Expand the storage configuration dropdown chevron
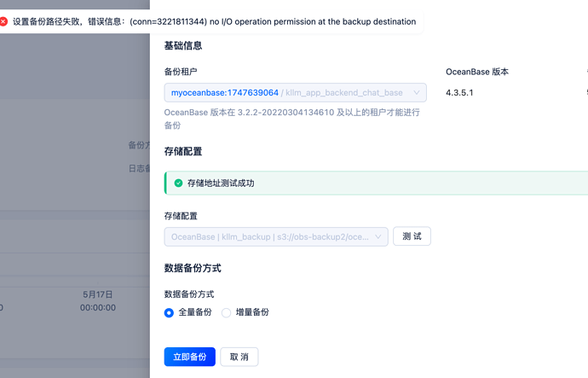The height and width of the screenshot is (378, 588). pyautogui.click(x=378, y=237)
